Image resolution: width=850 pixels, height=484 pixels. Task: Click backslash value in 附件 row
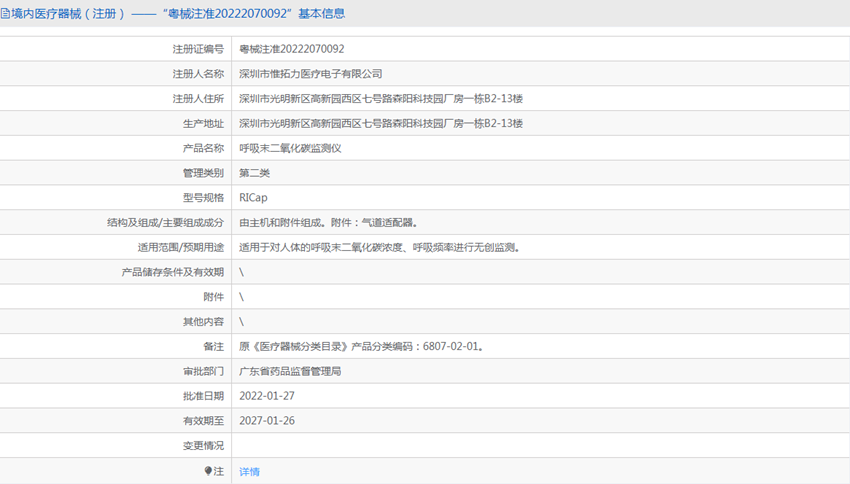tap(241, 297)
